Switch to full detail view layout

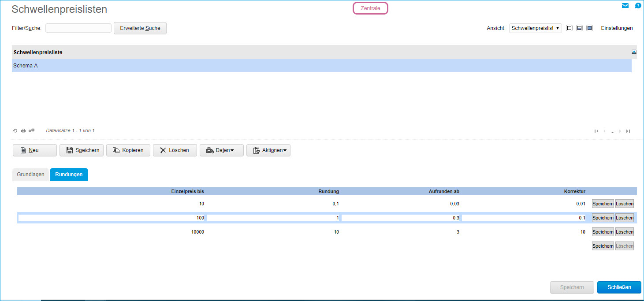[x=589, y=28]
